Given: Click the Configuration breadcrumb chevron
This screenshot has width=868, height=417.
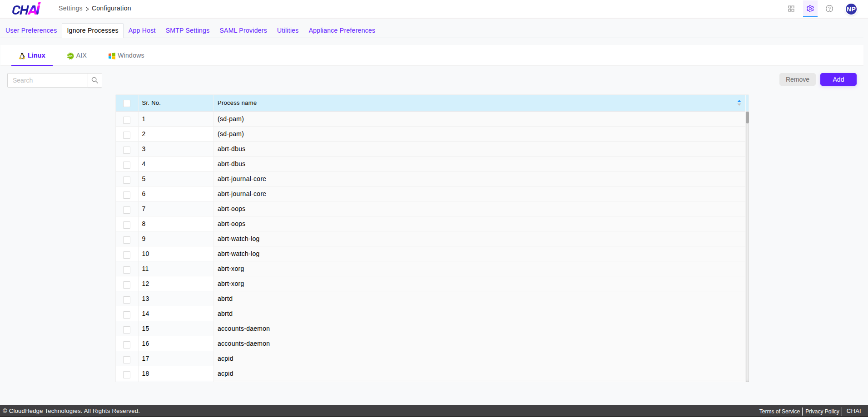Looking at the screenshot, I should (87, 9).
